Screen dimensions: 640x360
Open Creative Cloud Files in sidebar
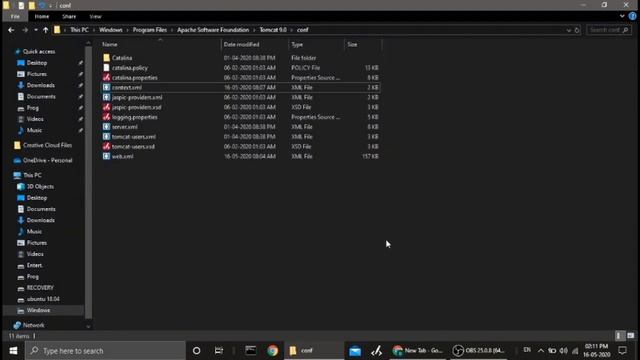coord(47,145)
